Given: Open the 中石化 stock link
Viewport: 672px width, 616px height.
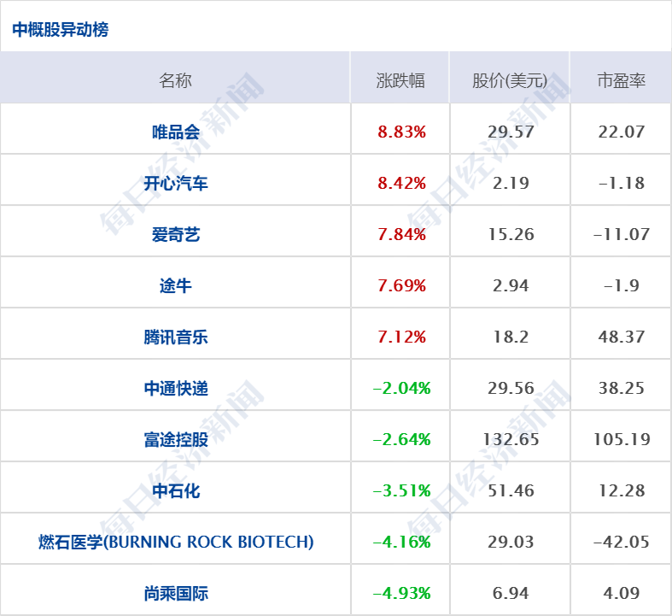Looking at the screenshot, I should click(176, 490).
